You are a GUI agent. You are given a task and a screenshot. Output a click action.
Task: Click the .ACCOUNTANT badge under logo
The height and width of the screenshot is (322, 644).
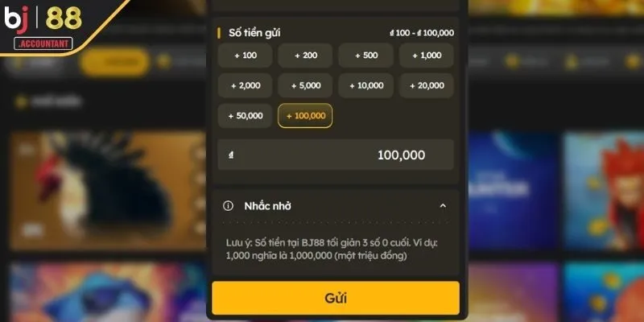pos(43,43)
